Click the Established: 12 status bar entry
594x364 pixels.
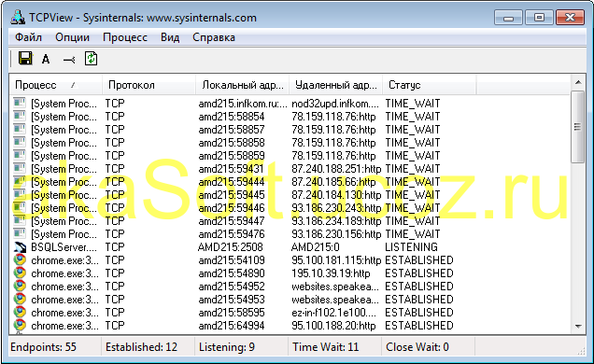click(x=141, y=347)
